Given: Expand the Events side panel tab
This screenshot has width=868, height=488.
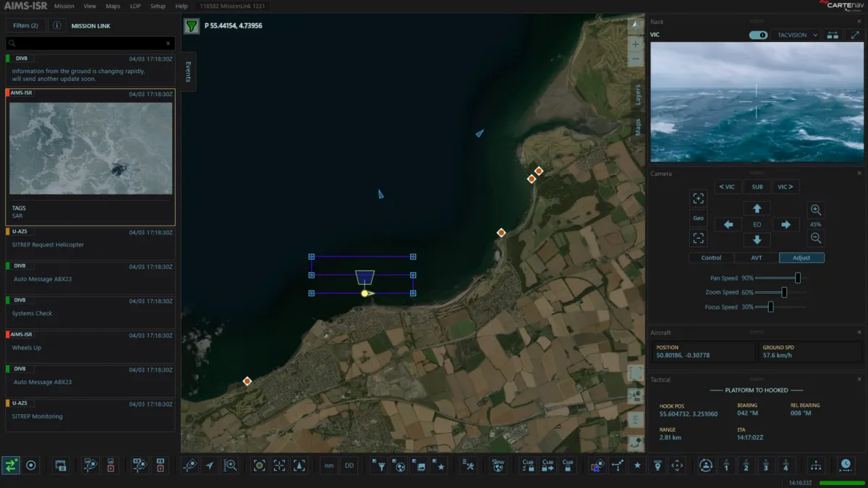Looking at the screenshot, I should tap(188, 72).
